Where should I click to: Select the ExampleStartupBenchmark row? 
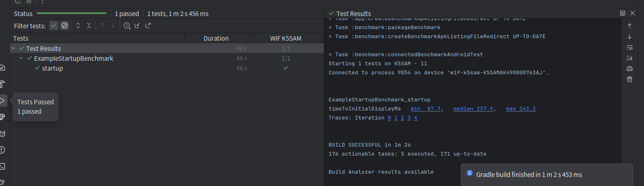pos(167,58)
